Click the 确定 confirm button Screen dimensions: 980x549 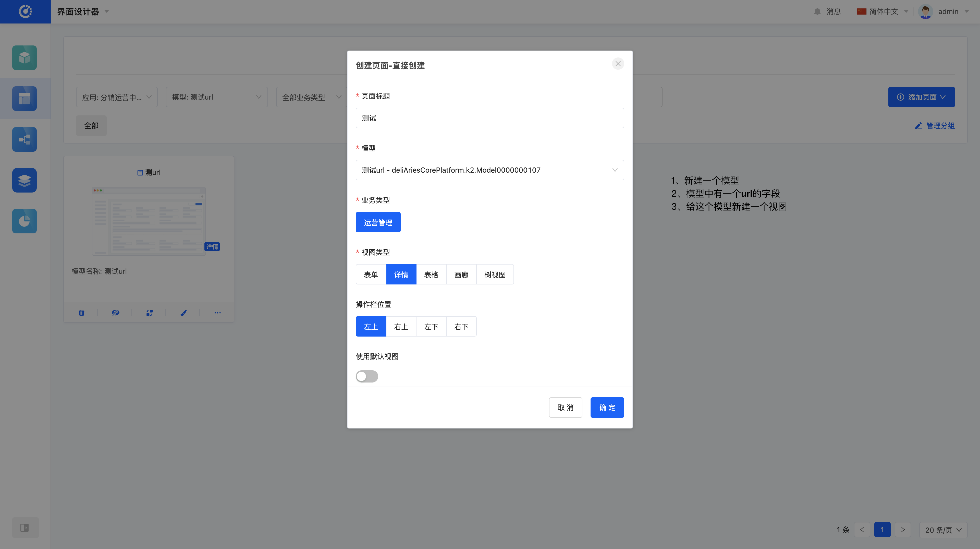coord(607,407)
